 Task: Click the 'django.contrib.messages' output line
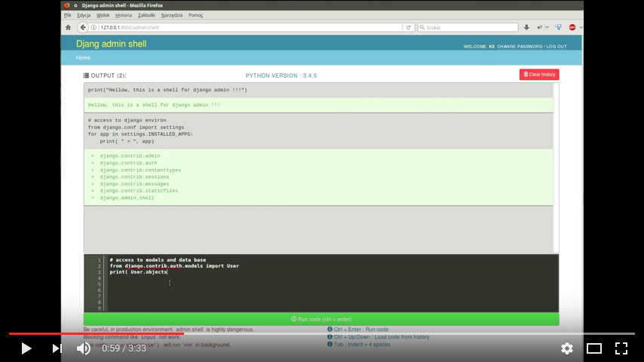[x=134, y=184]
